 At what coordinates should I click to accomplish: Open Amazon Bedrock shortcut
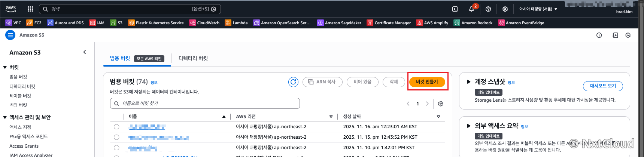point(473,23)
